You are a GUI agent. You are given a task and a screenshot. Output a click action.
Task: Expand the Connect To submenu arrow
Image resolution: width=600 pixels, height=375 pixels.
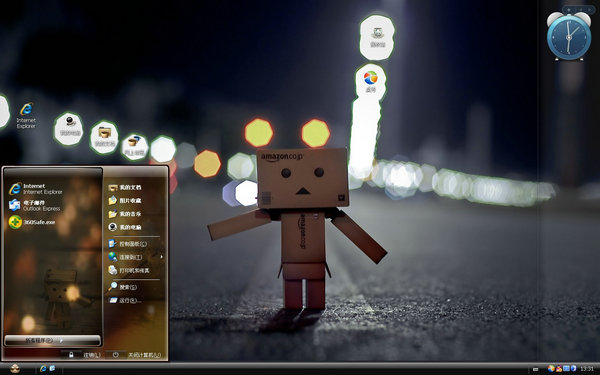(x=161, y=257)
